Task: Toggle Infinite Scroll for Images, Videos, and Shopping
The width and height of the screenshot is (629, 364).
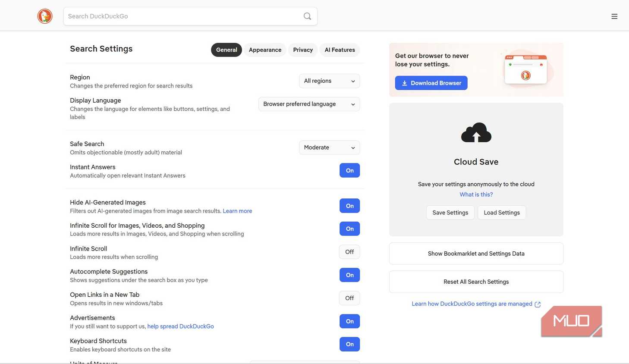Action: [x=349, y=229]
